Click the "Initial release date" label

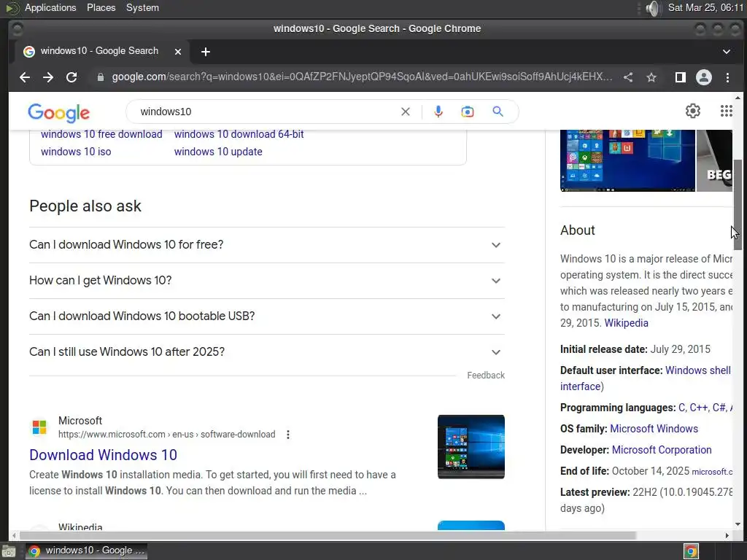603,349
